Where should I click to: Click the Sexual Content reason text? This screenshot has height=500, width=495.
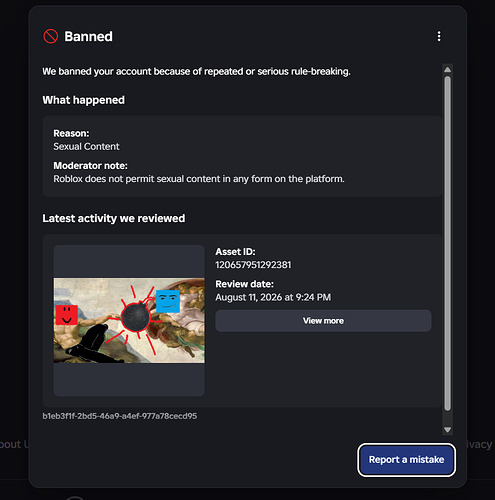coord(86,147)
